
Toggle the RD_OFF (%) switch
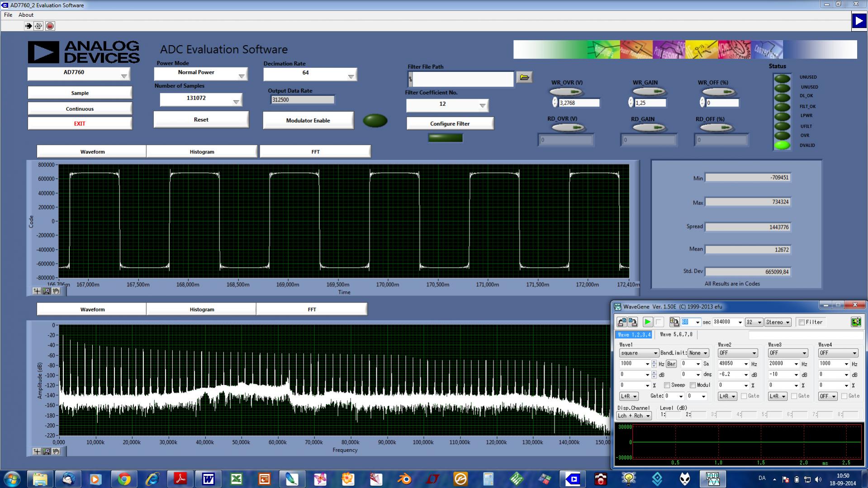tap(717, 128)
